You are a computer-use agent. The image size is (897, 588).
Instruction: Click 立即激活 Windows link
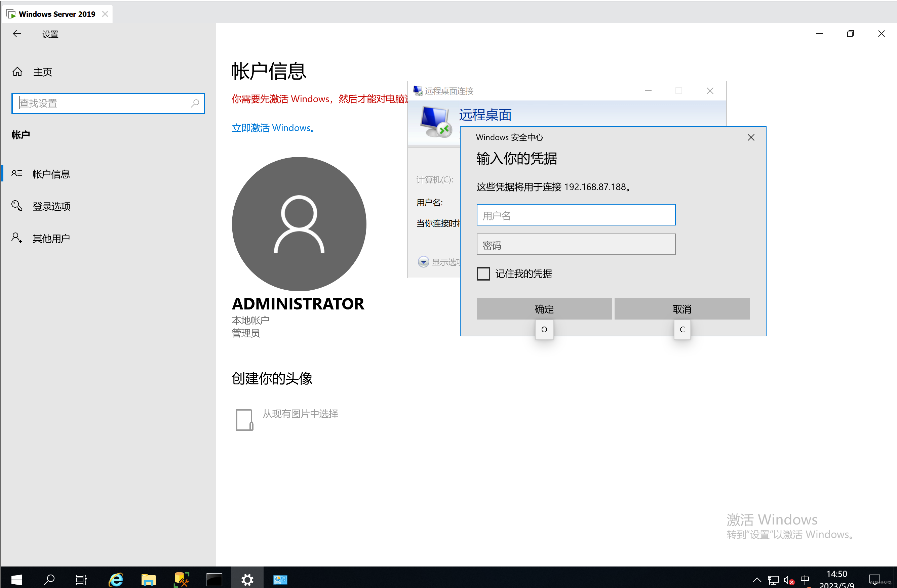[x=273, y=128]
